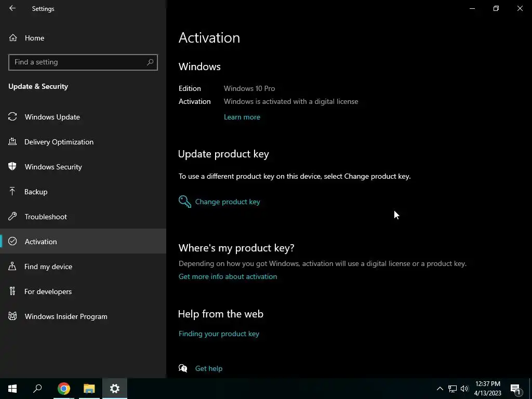
Task: Click the Windows 10 Pro edition text
Action: 249,88
